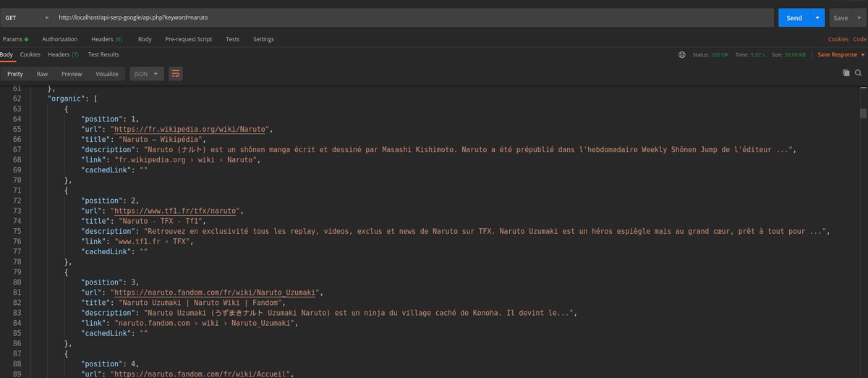Switch to Preview view
Screen dimensions: 868x378
[72, 74]
